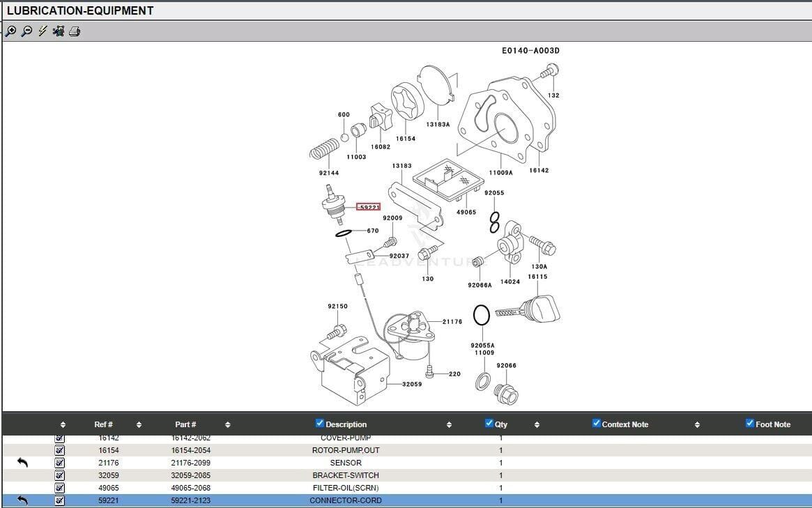This screenshot has height=508, width=812.
Task: Toggle the Foot Note column checkbox
Action: [x=750, y=423]
